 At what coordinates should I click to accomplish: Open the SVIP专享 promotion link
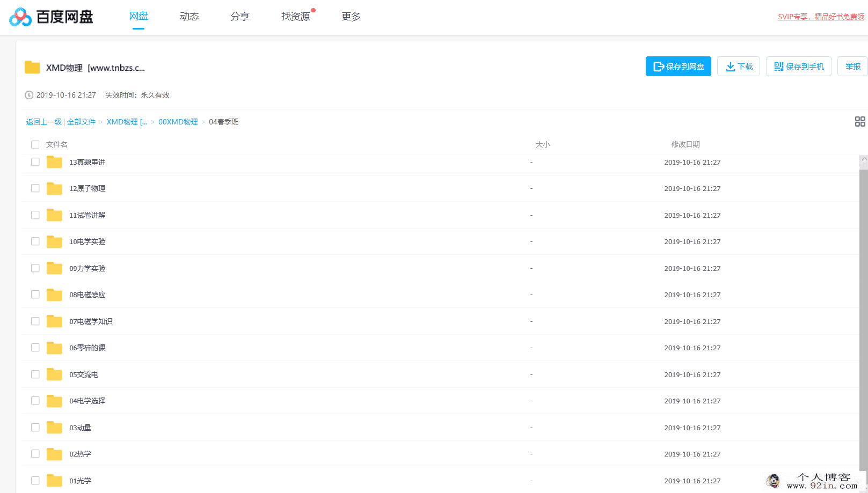[x=821, y=17]
